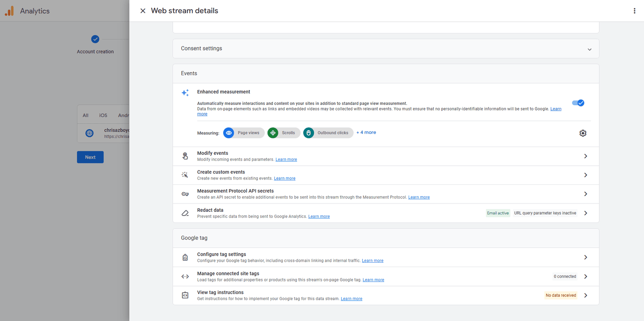Image resolution: width=644 pixels, height=321 pixels.
Task: Open Configure tag settings row title
Action: [x=221, y=254]
